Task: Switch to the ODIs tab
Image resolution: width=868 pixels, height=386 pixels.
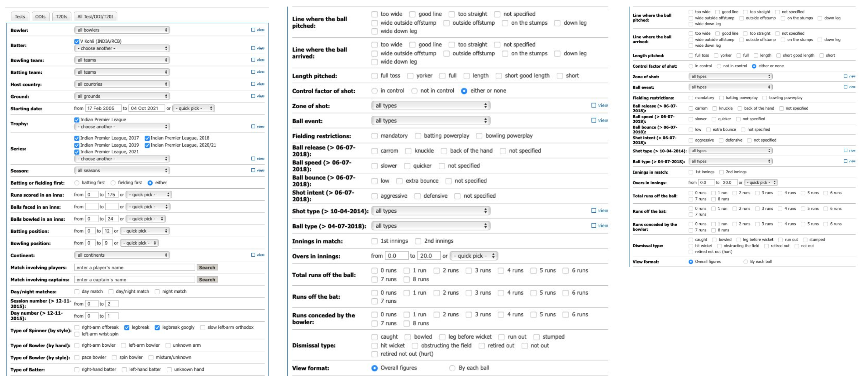Action: pyautogui.click(x=41, y=17)
